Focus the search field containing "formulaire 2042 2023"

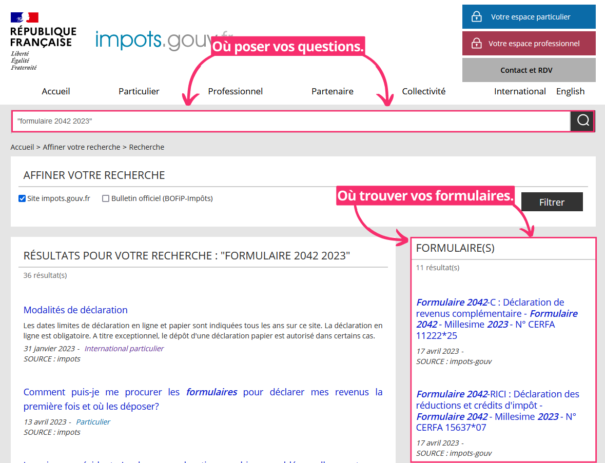291,121
